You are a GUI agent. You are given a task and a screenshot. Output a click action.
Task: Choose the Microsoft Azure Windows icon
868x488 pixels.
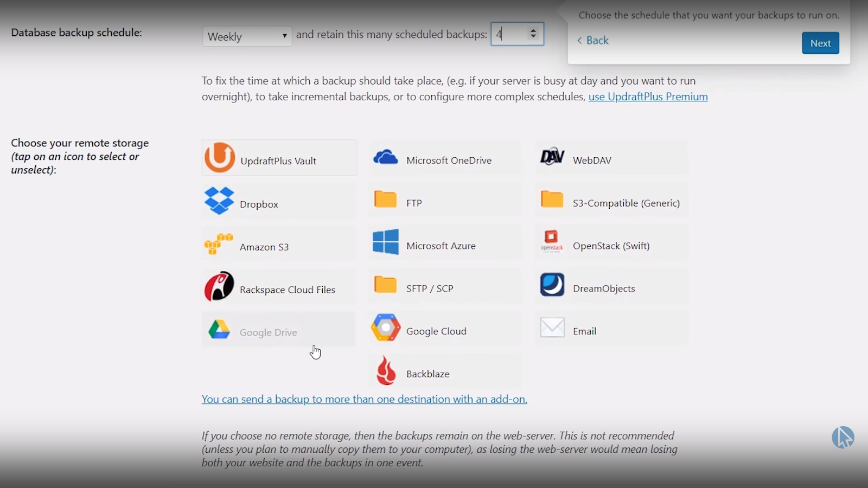click(386, 242)
